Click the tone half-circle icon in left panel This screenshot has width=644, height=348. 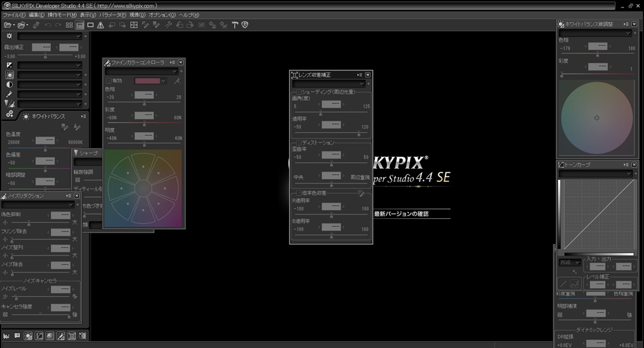[9, 84]
